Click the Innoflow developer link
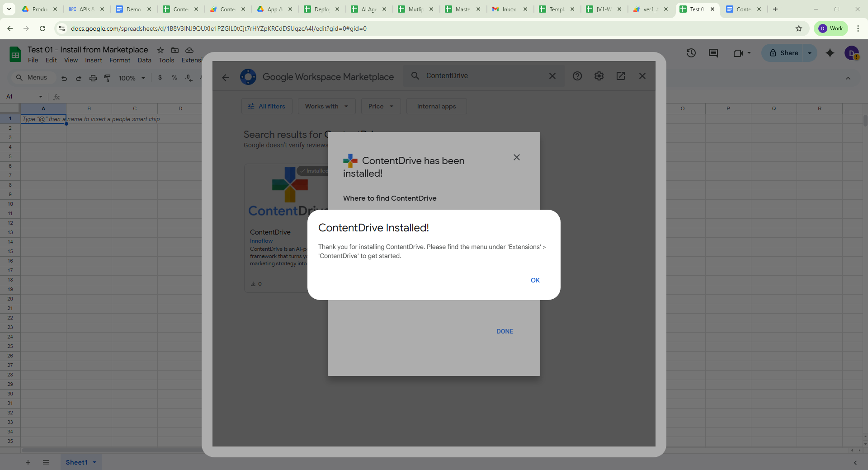This screenshot has height=470, width=868. click(x=261, y=241)
